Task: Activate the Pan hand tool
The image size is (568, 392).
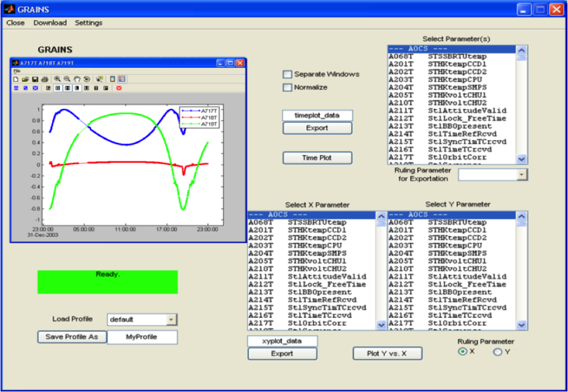Action: (77, 79)
